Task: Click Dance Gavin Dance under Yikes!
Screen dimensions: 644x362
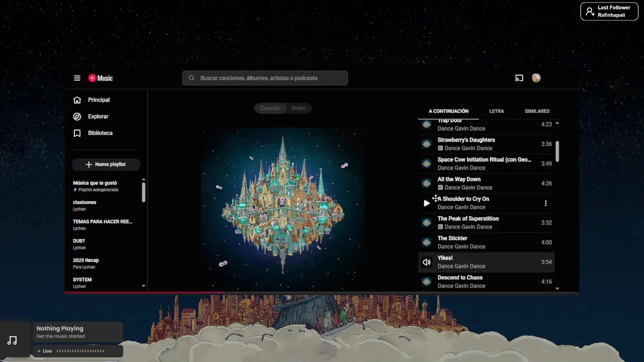Action: pyautogui.click(x=461, y=266)
